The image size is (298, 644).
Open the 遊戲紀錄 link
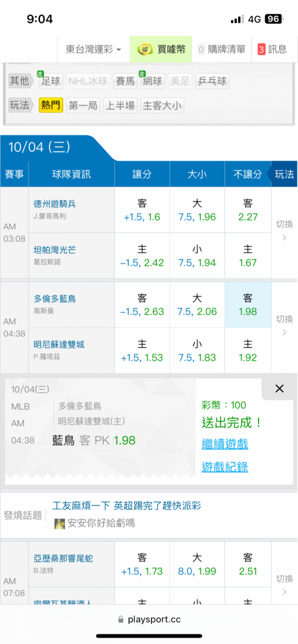pyautogui.click(x=224, y=467)
